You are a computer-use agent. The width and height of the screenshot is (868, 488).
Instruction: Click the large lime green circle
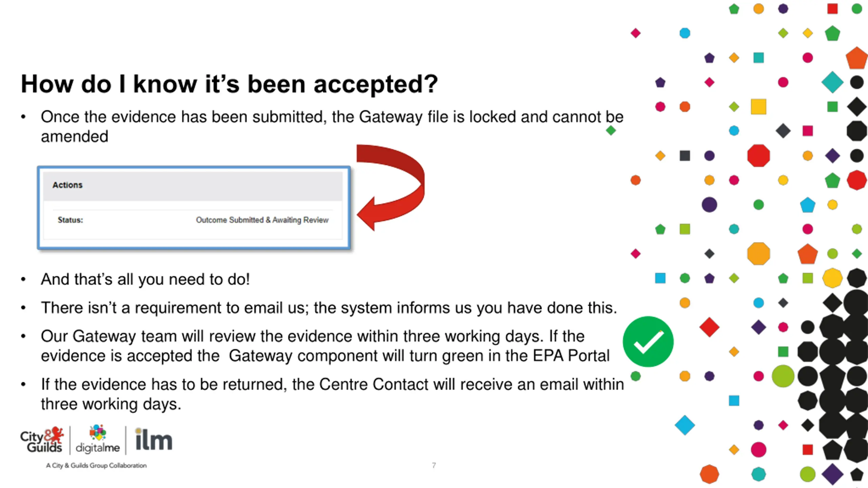[x=783, y=376]
